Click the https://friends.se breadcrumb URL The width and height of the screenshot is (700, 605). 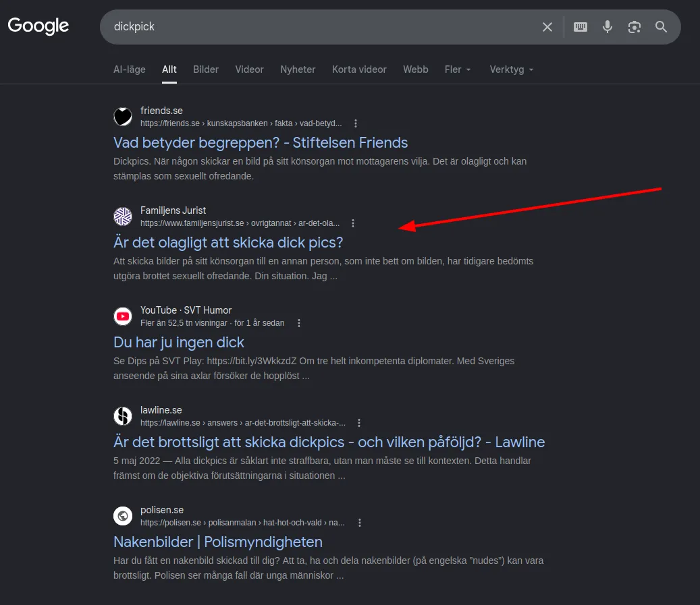[241, 123]
